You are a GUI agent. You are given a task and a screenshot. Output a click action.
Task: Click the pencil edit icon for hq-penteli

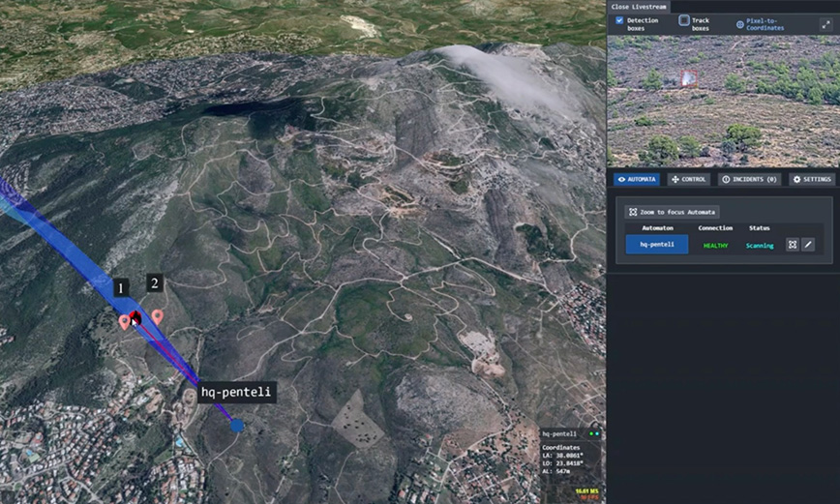click(x=808, y=245)
